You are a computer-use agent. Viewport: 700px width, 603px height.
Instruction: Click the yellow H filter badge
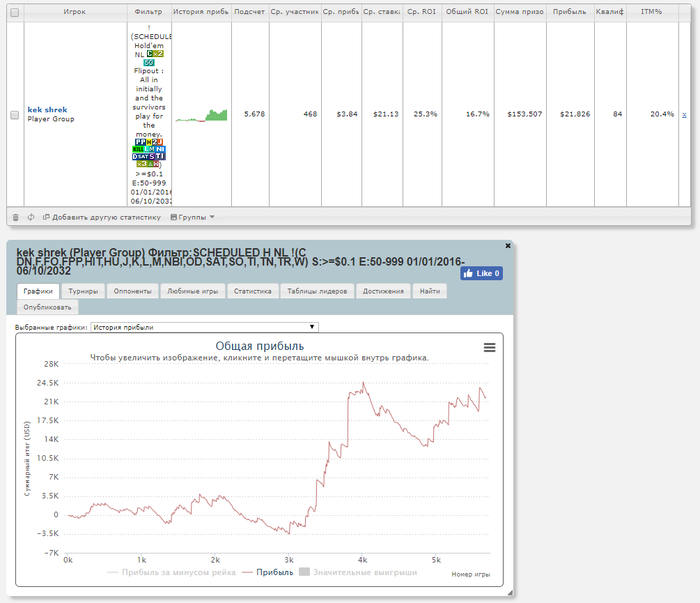[x=149, y=142]
